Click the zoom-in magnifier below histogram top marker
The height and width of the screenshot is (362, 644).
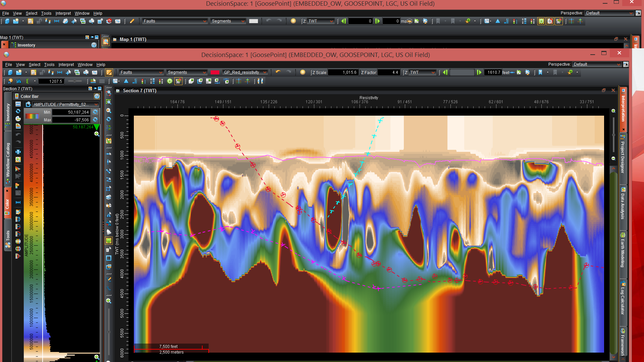[x=97, y=134]
